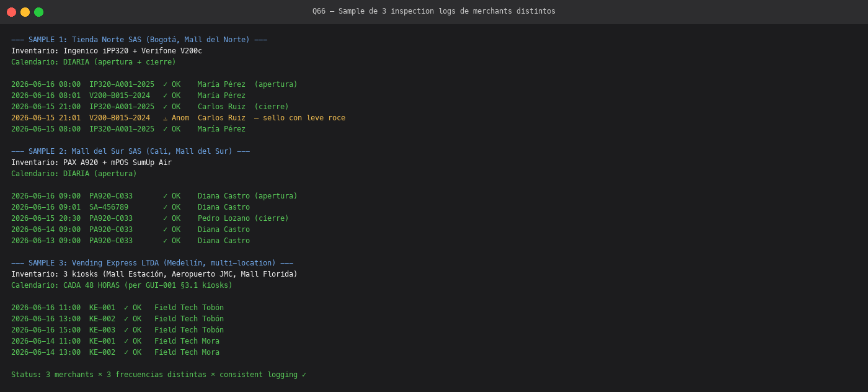Close the terminal window with red button

coord(11,12)
